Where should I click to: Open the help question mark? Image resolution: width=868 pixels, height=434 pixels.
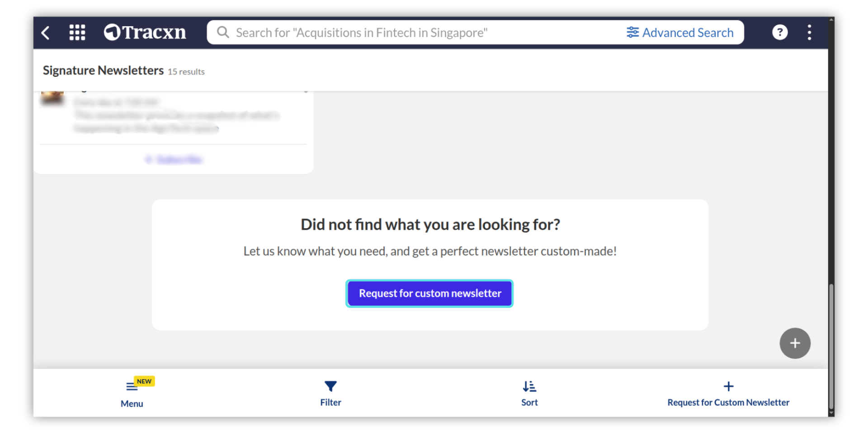coord(779,33)
